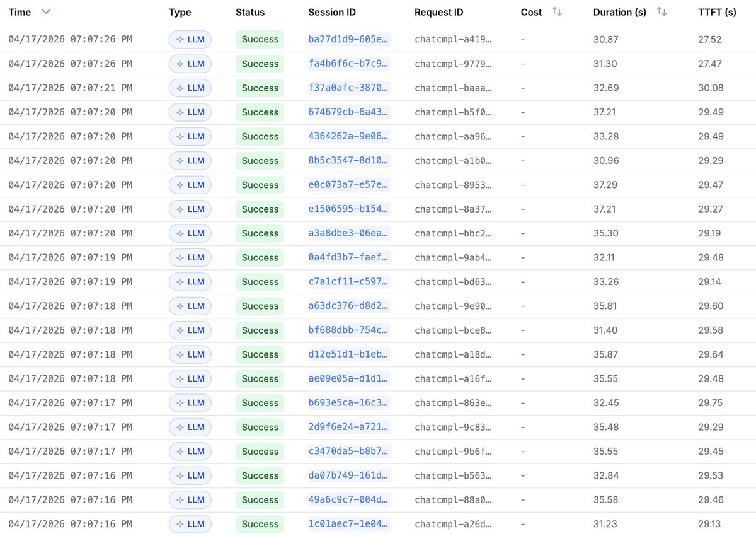
Task: Click the LLM type badge for session a3a8dbe3
Action: (190, 233)
